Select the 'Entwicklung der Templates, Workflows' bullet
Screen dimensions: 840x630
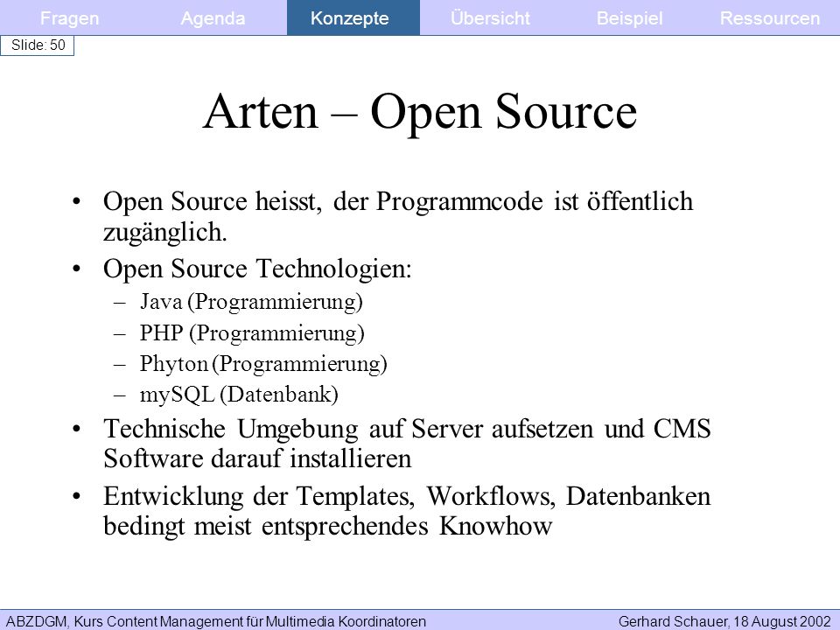[407, 510]
